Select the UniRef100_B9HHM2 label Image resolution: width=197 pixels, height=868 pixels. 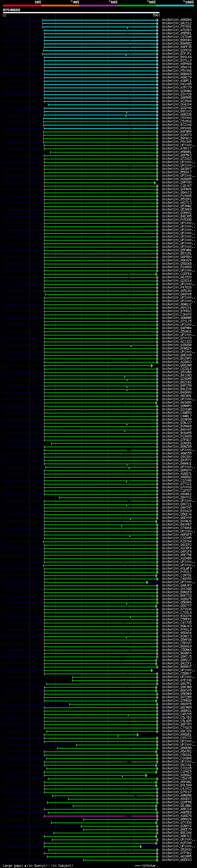point(177,43)
